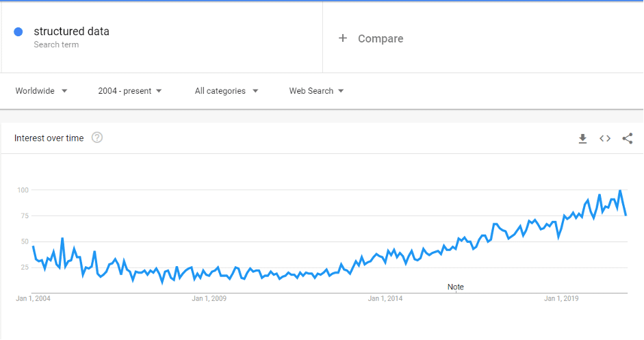
Task: Download the Interest over time data
Action: [582, 139]
